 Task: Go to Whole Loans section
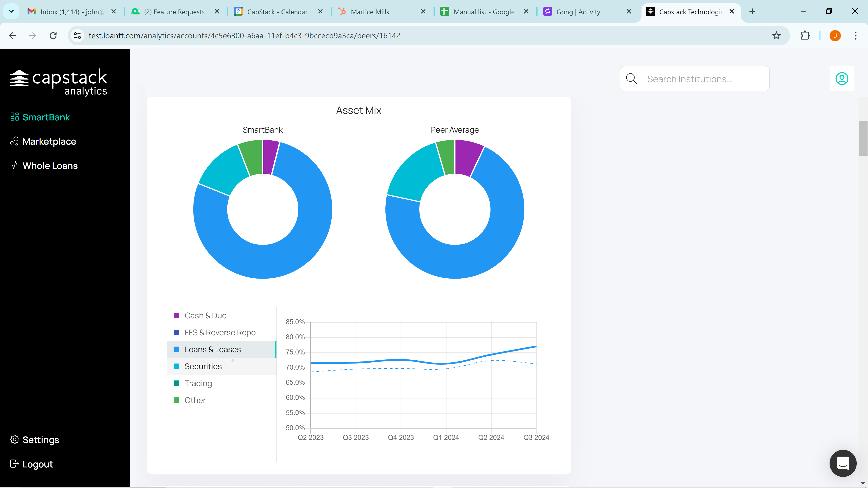click(44, 166)
